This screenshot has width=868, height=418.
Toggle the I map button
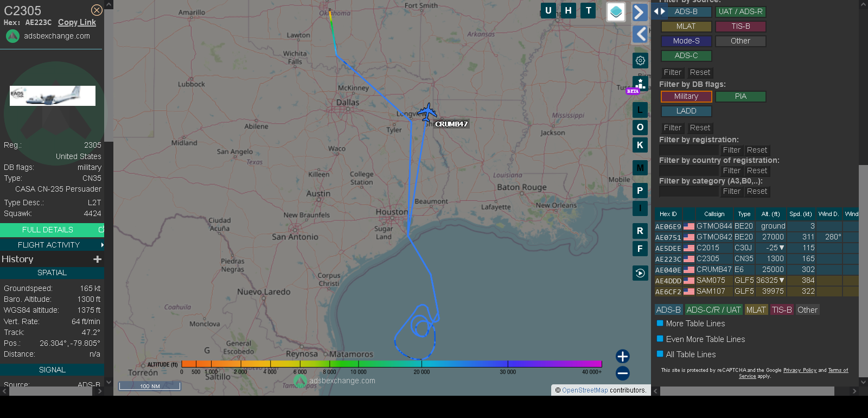pos(640,208)
